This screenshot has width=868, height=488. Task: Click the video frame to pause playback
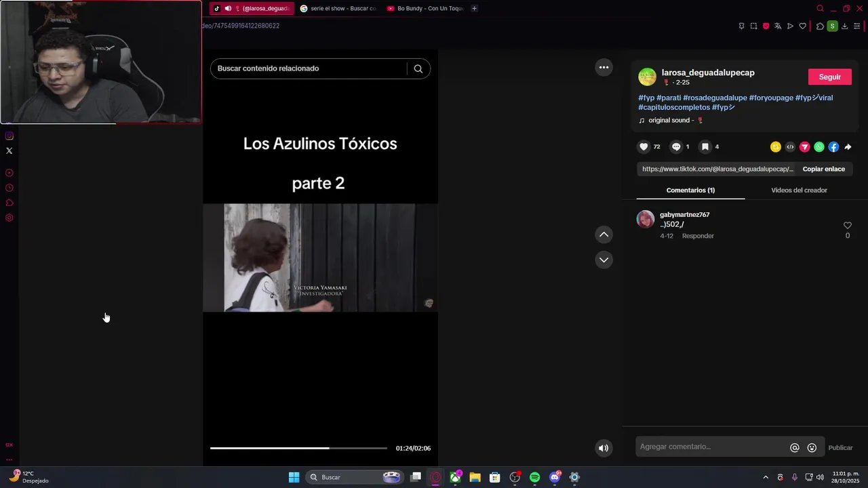320,258
